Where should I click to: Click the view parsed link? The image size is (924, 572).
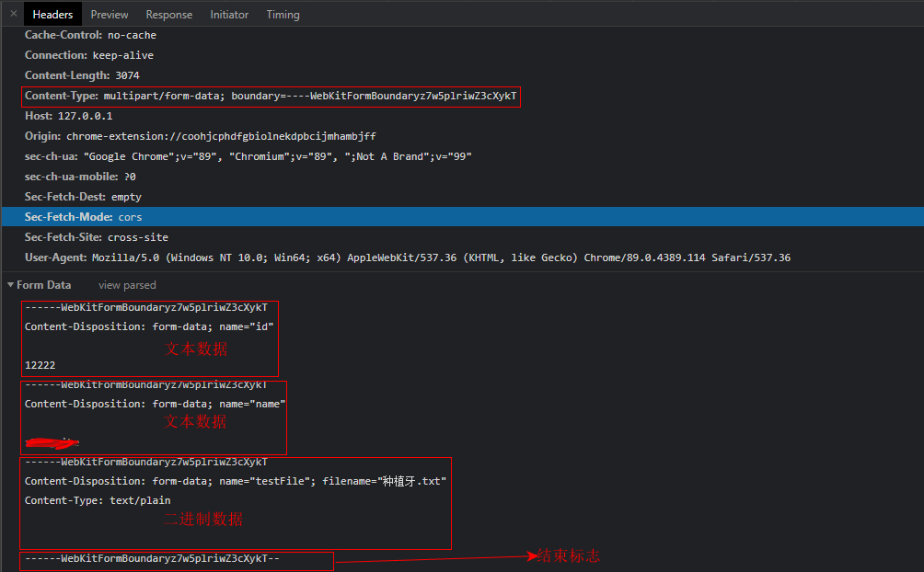126,285
